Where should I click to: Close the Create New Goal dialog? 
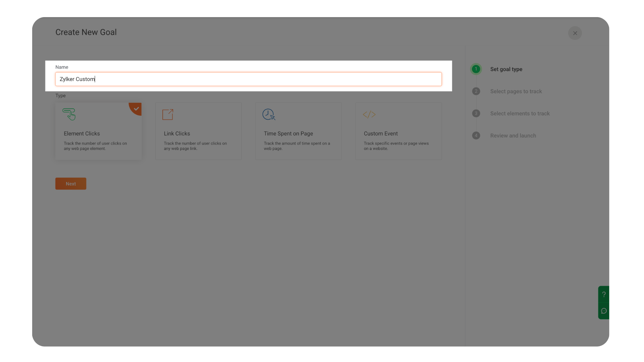(575, 33)
